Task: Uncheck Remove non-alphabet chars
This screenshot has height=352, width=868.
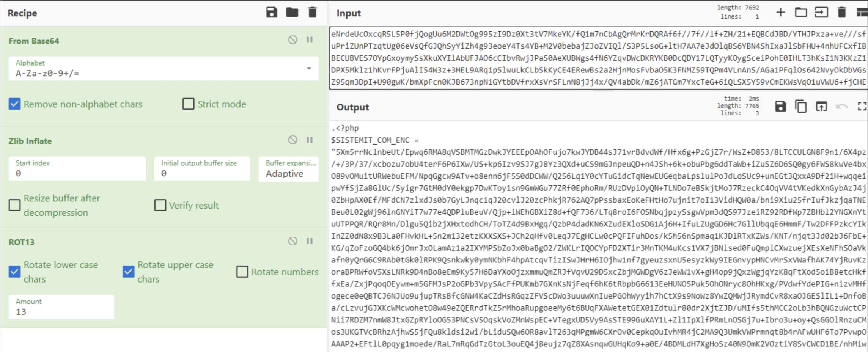Action: pos(14,104)
